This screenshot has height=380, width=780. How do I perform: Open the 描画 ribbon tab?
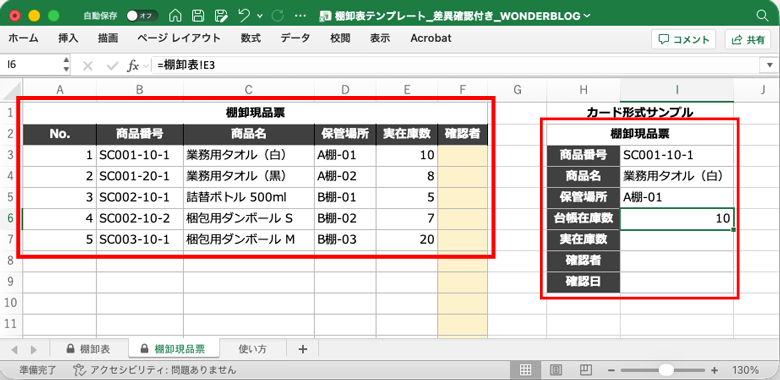point(108,38)
